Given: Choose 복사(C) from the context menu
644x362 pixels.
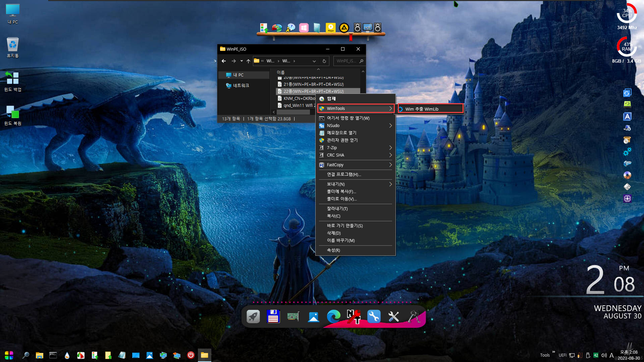Looking at the screenshot, I should (x=356, y=216).
